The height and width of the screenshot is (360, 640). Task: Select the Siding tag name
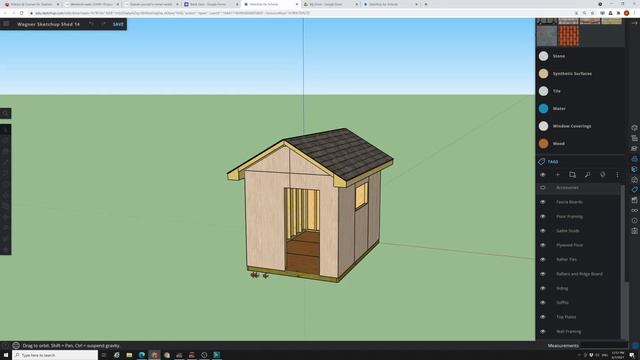pyautogui.click(x=562, y=288)
